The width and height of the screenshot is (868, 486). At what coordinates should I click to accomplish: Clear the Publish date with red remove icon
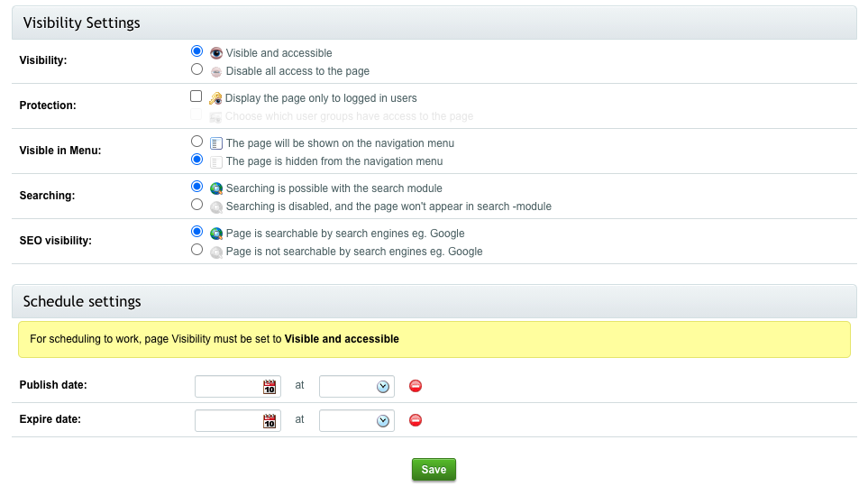(416, 386)
